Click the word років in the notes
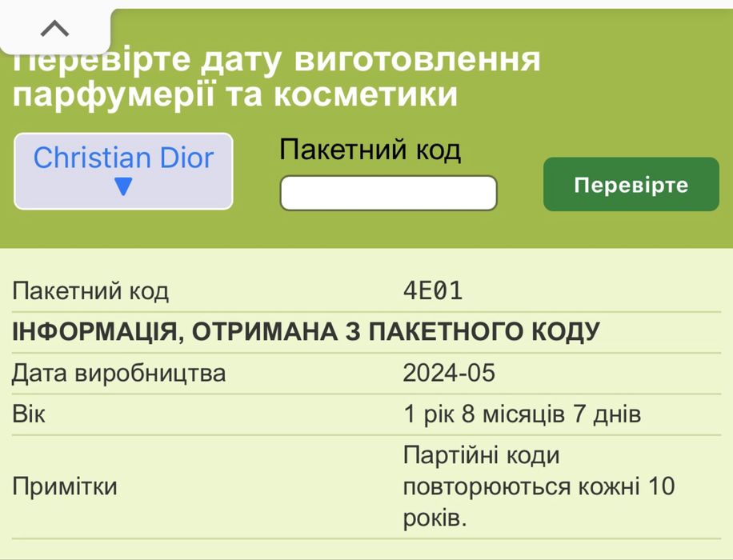 (435, 518)
